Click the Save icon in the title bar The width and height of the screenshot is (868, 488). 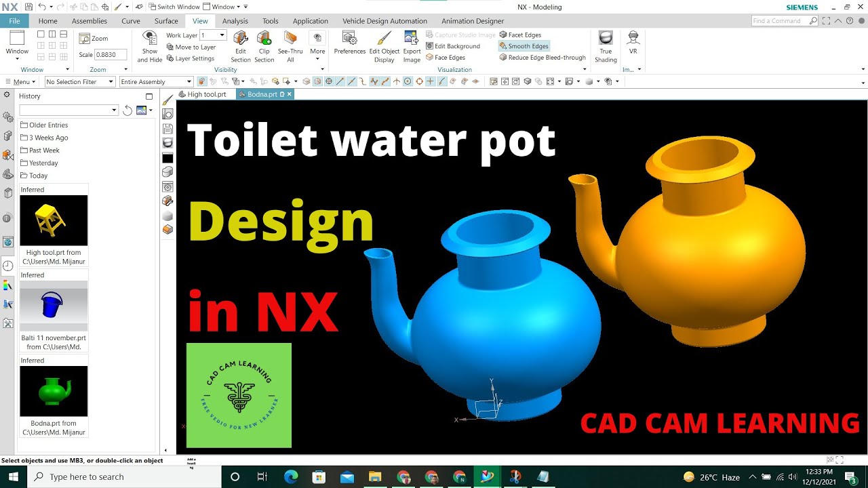tap(28, 7)
